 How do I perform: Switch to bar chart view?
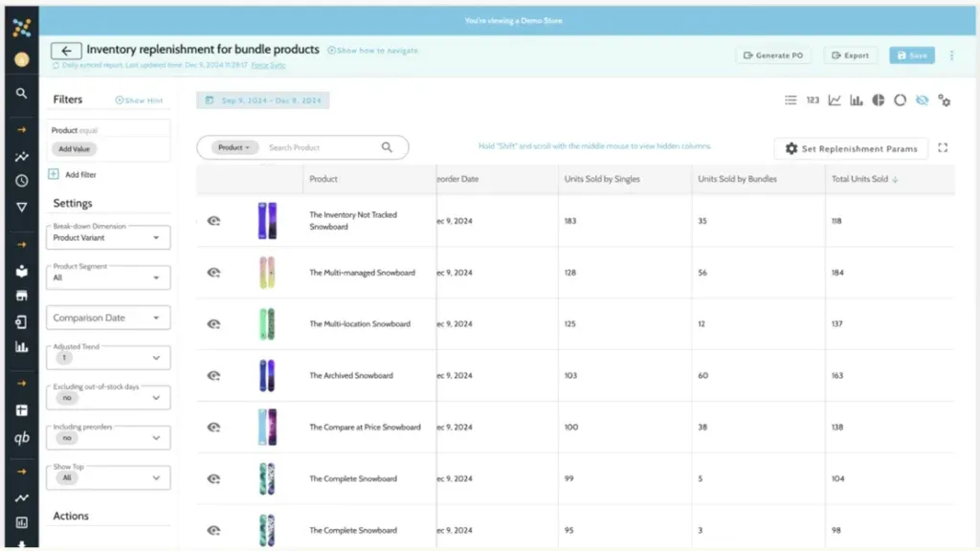pos(857,99)
